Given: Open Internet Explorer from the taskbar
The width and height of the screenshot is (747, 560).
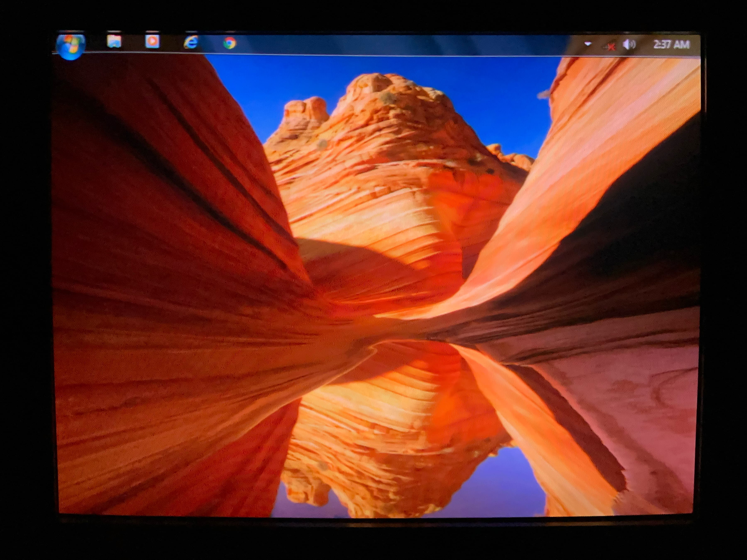Looking at the screenshot, I should pos(191,43).
